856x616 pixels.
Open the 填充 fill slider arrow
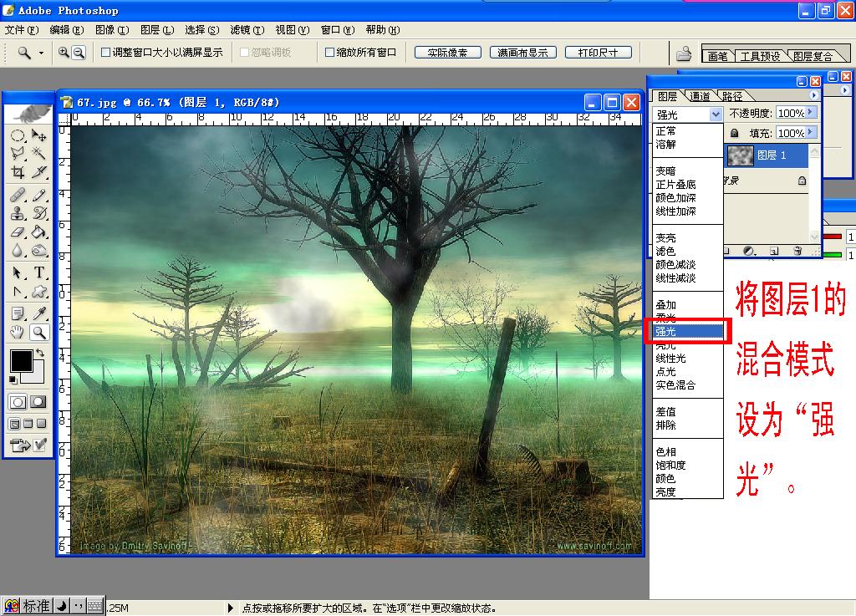coord(811,132)
